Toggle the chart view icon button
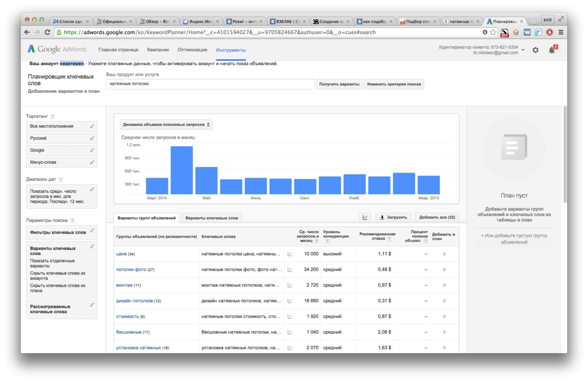588x382 pixels. click(x=365, y=217)
